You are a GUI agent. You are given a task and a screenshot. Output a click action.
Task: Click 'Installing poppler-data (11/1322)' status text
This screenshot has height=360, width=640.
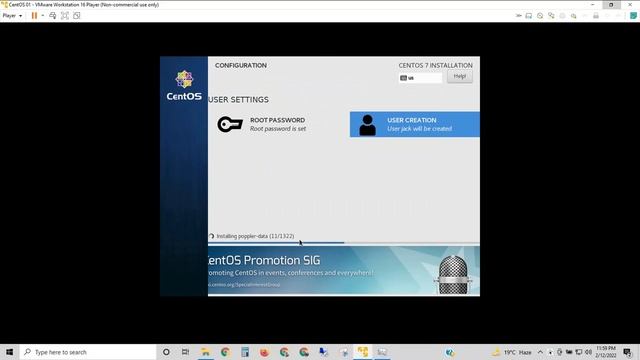(x=255, y=236)
